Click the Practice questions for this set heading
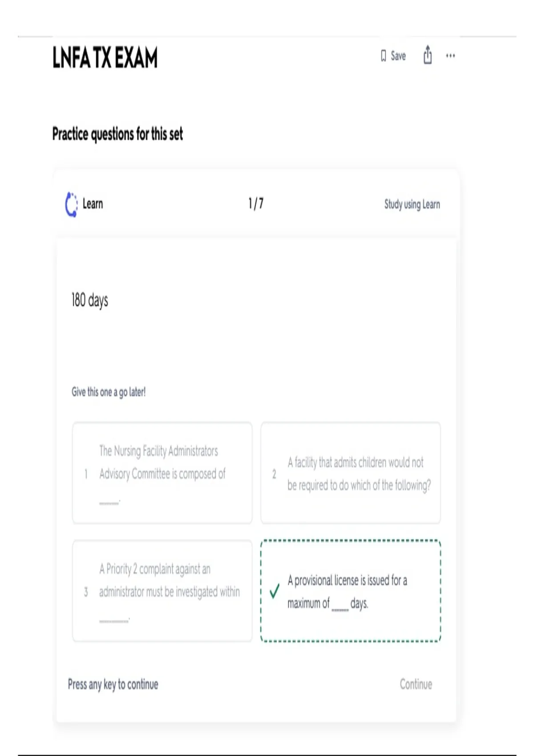 tap(117, 134)
